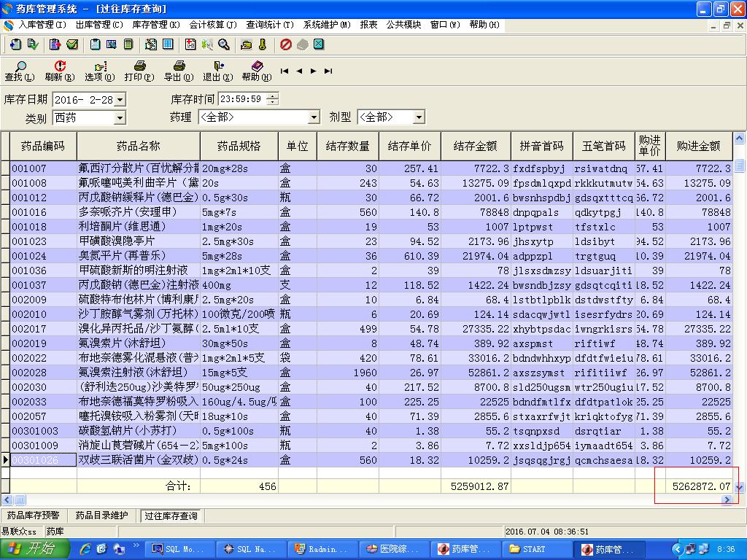Click the blue picture-frame toolbar icon
The image size is (747, 560).
coord(112,44)
